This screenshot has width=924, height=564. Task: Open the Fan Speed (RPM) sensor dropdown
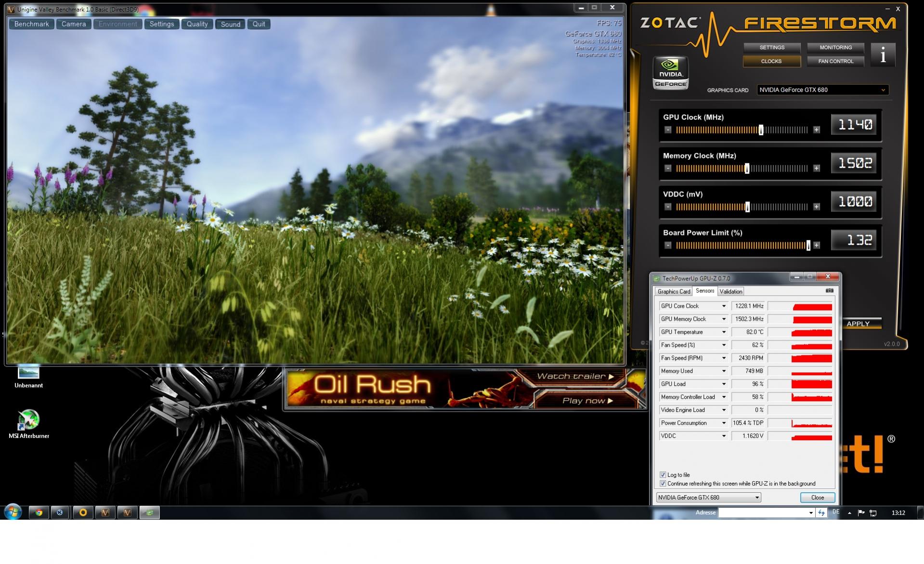723,358
